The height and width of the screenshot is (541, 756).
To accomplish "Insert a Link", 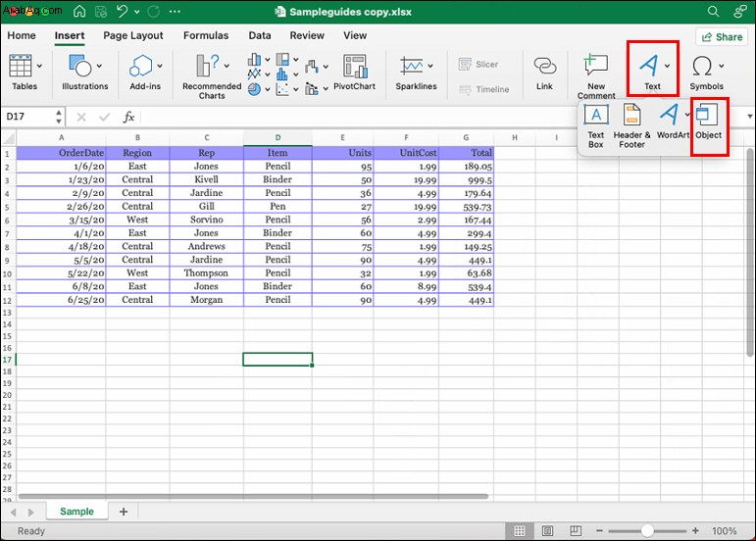I will point(544,73).
